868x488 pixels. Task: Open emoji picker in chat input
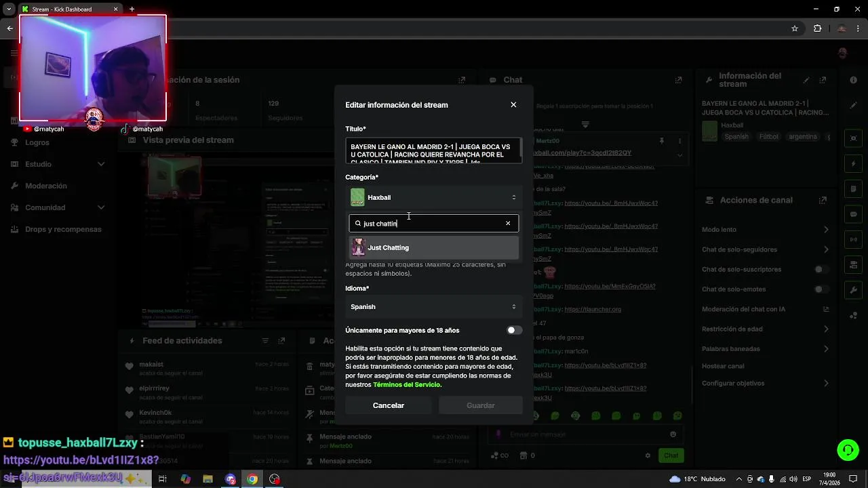[x=673, y=434]
